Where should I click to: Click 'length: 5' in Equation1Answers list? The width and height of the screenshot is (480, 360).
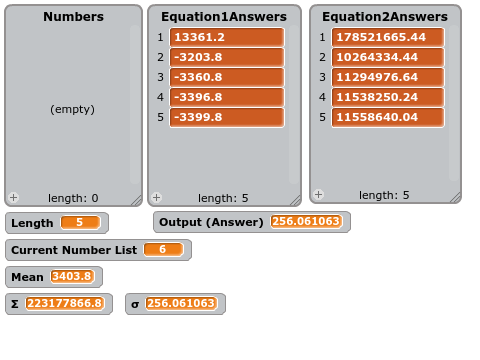click(223, 198)
